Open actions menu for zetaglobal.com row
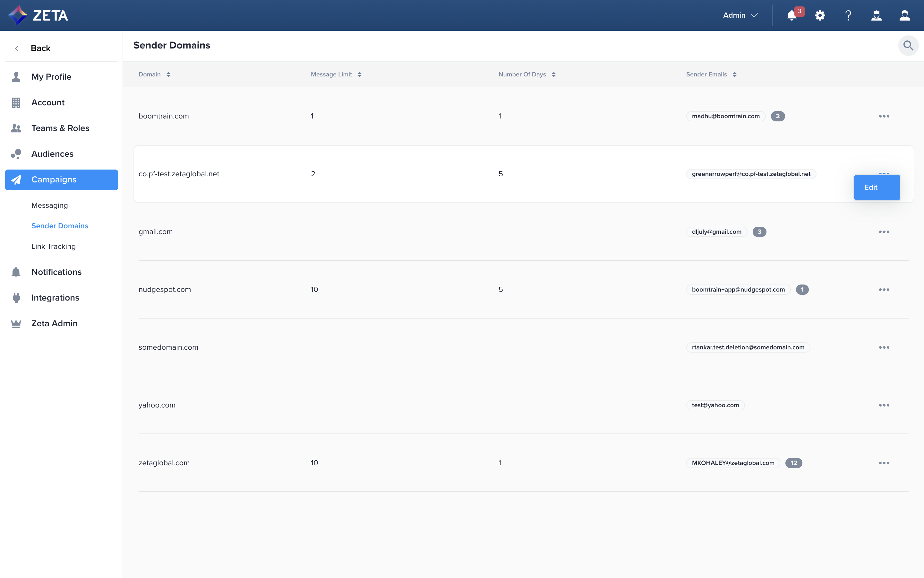Viewport: 924px width, 578px height. pos(884,463)
